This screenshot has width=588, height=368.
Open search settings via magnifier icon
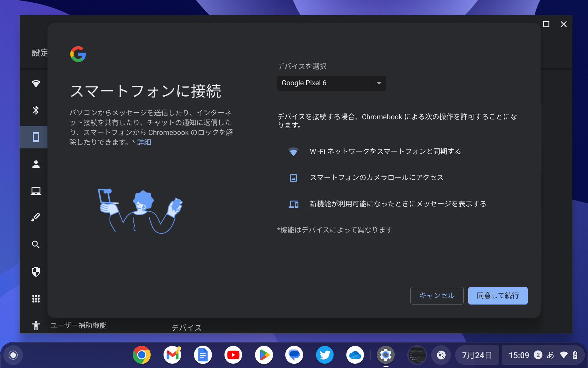36,244
